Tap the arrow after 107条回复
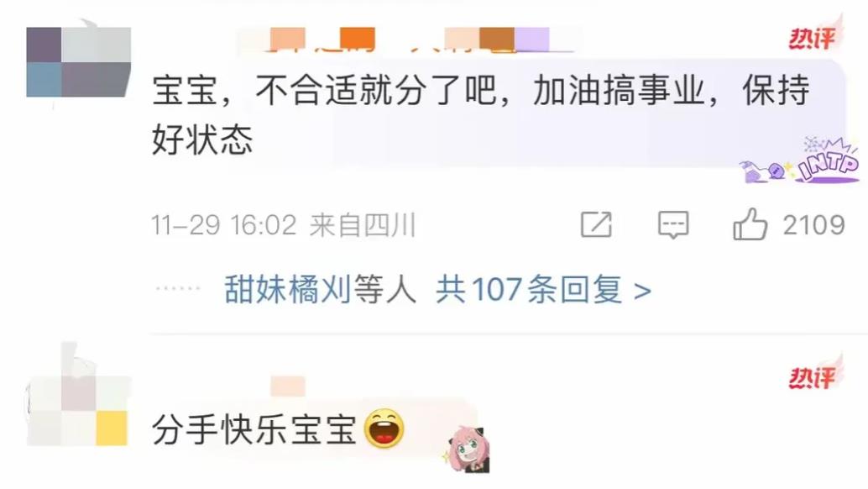 [x=642, y=290]
